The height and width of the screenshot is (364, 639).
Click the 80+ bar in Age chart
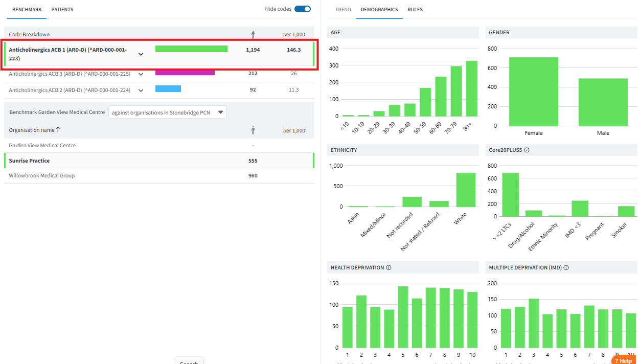[x=471, y=88]
